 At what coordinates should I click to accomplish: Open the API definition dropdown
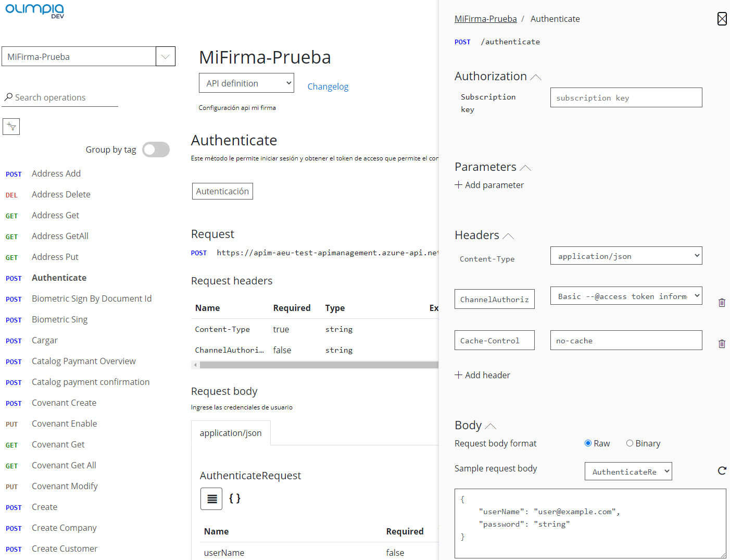pos(246,83)
